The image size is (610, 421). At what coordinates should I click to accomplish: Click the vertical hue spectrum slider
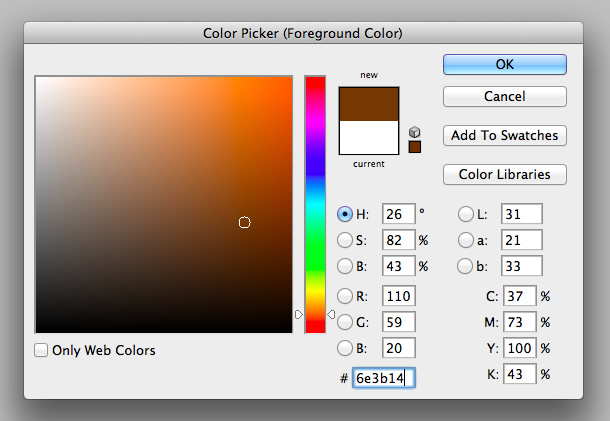(x=315, y=205)
